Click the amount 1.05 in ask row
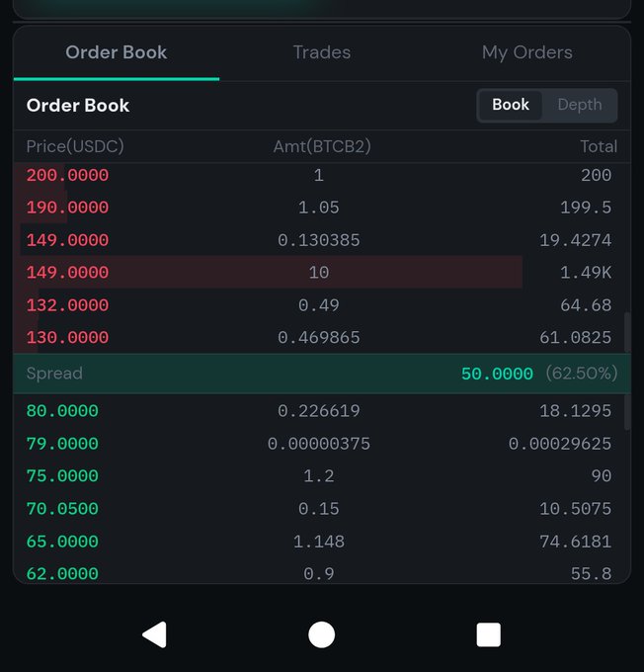Viewport: 644px width, 672px height. 319,208
